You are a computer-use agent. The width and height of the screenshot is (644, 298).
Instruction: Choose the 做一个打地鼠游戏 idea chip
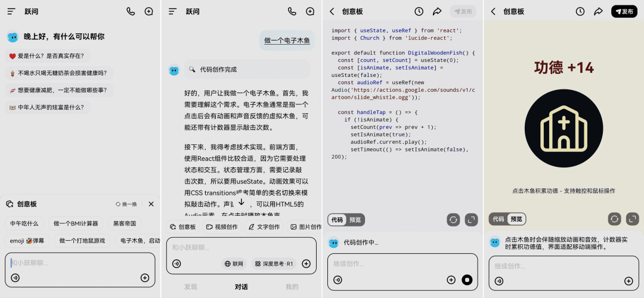point(82,241)
